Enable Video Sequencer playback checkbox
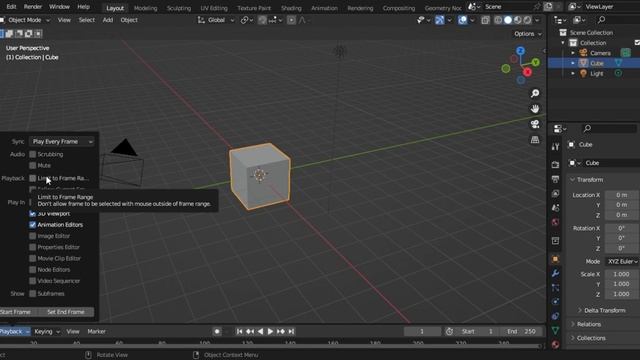Screen dimensions: 640x360 [x=33, y=281]
